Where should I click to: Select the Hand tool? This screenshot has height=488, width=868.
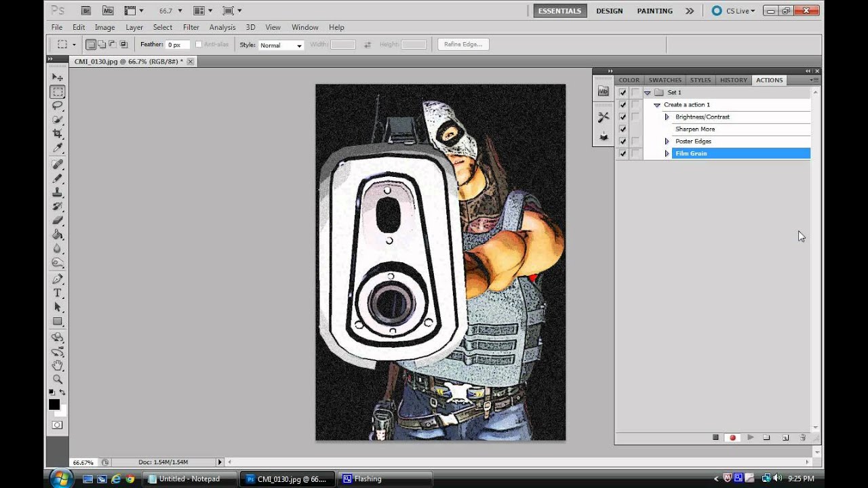[x=58, y=366]
